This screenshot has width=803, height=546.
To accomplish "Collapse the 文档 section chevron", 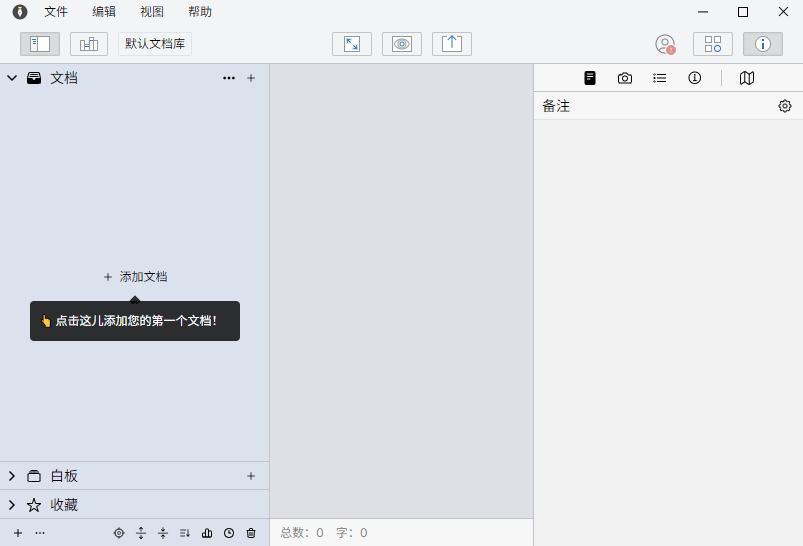I will click(x=12, y=78).
